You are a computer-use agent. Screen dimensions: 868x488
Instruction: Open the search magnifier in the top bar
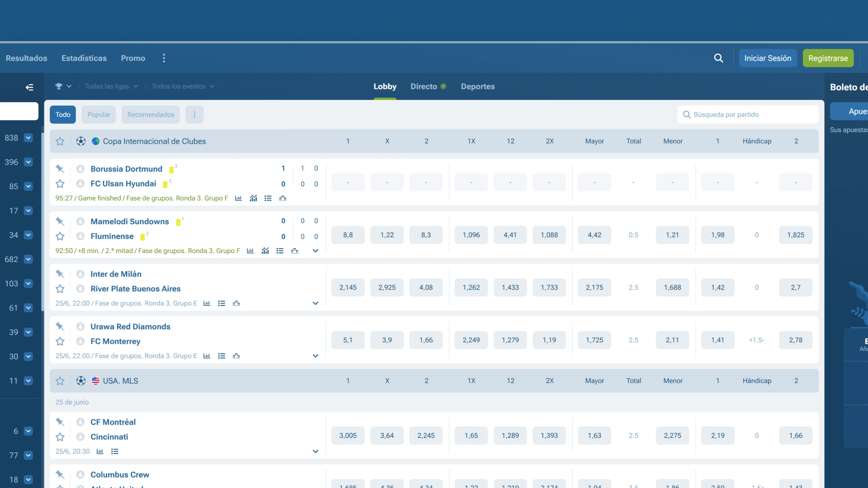click(x=718, y=58)
